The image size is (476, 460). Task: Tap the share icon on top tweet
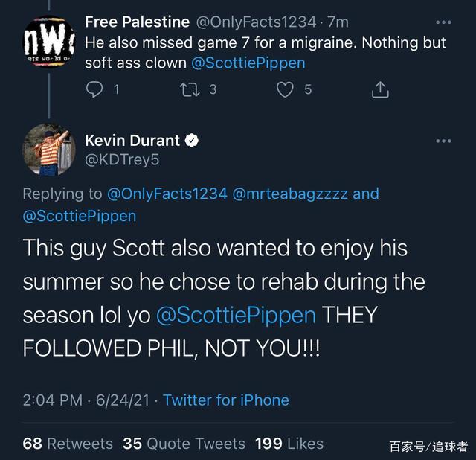379,90
